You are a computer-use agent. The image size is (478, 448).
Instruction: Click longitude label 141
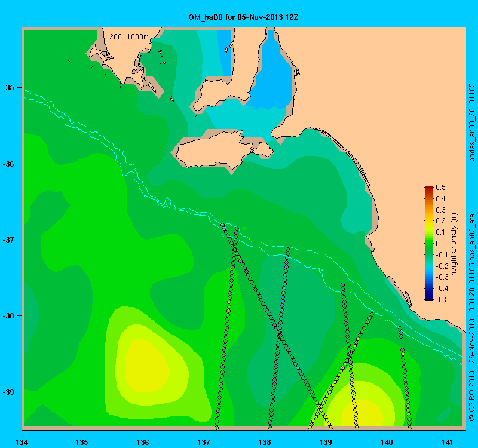pos(448,442)
